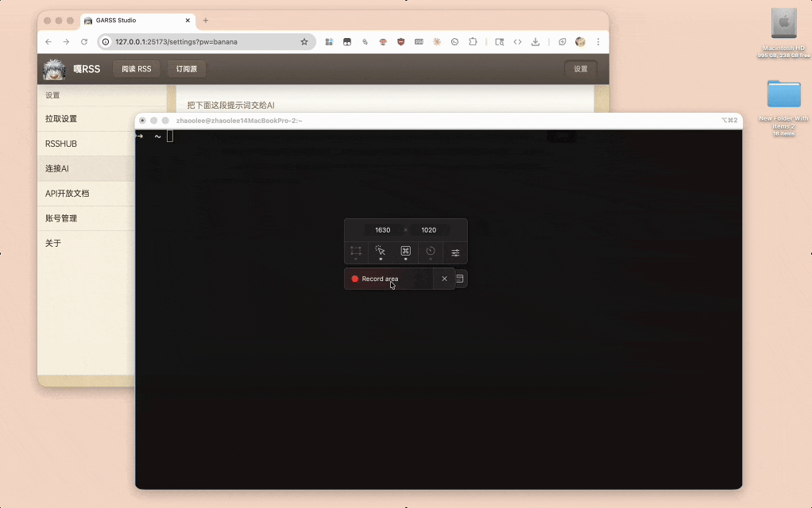Click the window-capture icon beside Record area

460,279
